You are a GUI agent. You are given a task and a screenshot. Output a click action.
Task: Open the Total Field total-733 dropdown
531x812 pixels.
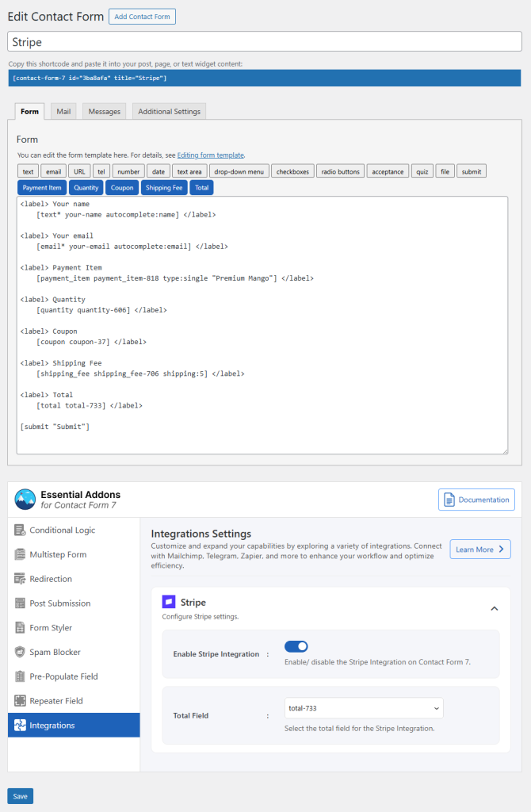pos(364,708)
